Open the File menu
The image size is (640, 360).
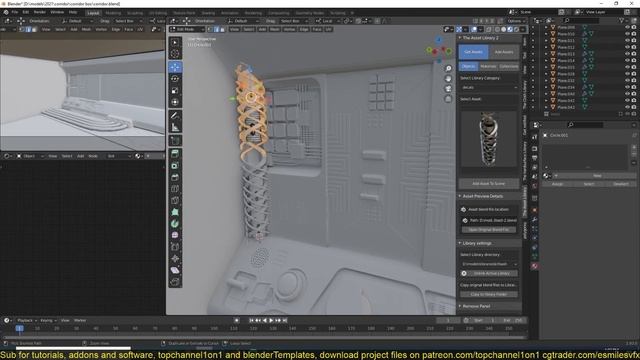point(15,12)
